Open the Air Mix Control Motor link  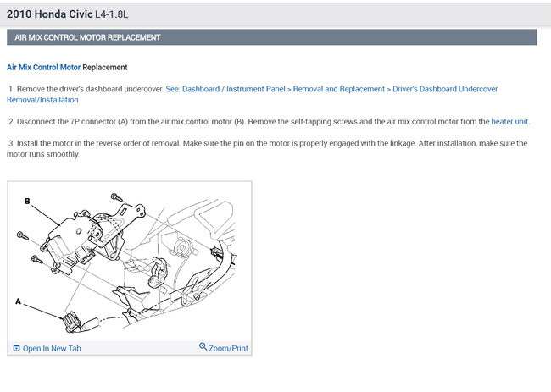[x=43, y=68]
